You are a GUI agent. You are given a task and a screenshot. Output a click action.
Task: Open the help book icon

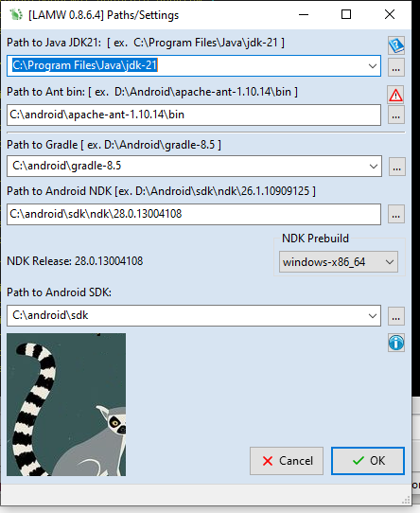[x=396, y=45]
